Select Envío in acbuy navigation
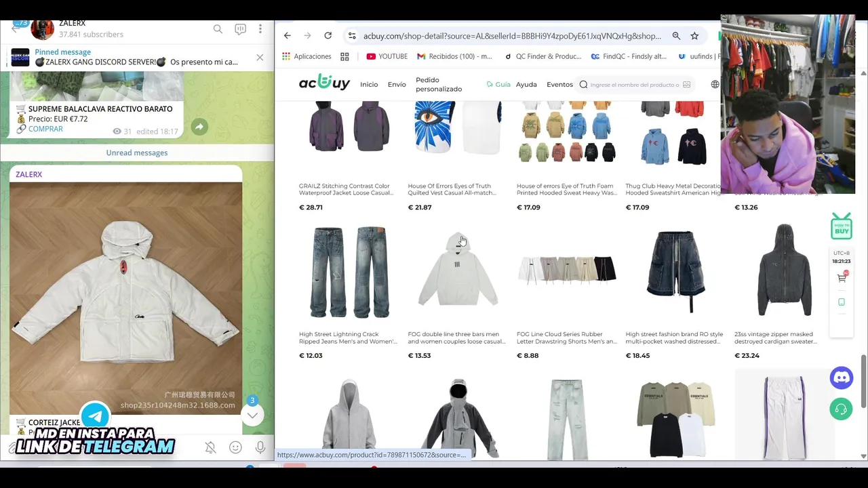868x488 pixels. click(397, 85)
